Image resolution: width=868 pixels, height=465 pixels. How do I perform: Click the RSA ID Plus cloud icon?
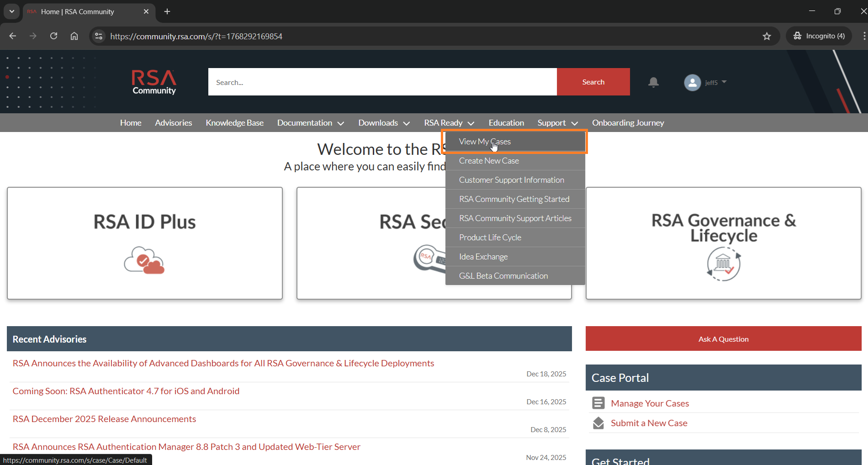point(144,260)
